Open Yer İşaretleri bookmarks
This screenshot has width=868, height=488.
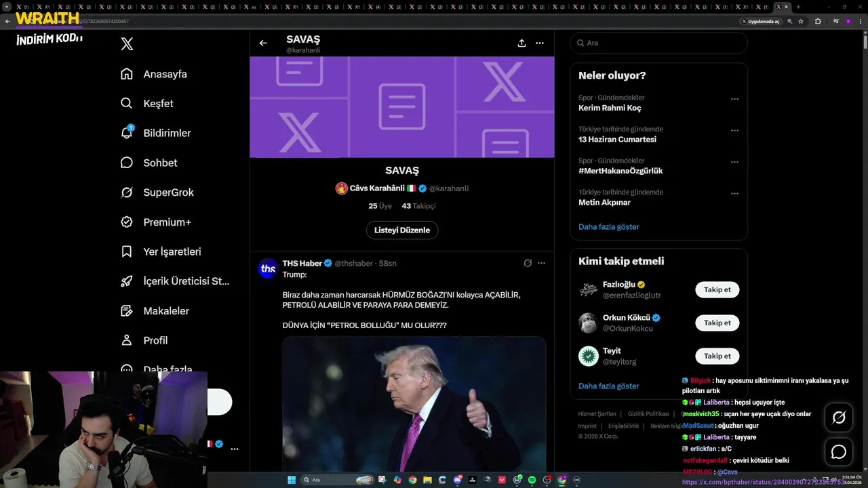coord(161,251)
